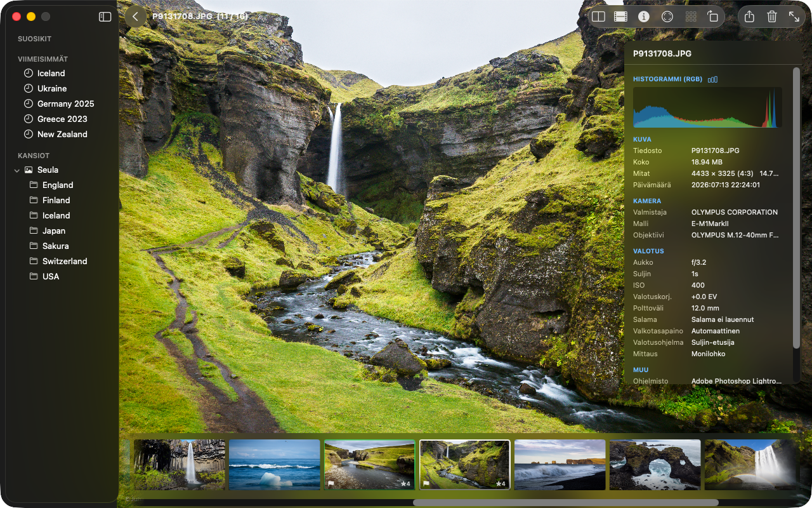Rotate the image with the rotate icon
812x508 pixels.
click(x=712, y=17)
